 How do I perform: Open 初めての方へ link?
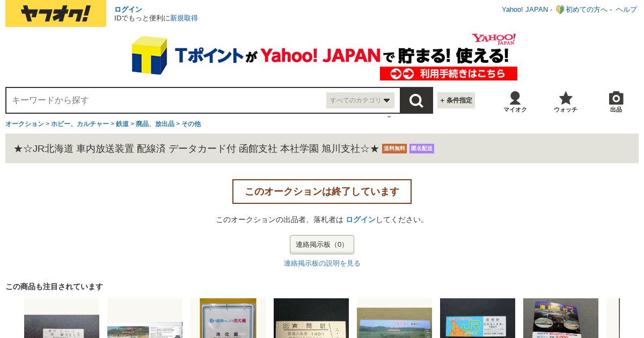click(x=587, y=10)
